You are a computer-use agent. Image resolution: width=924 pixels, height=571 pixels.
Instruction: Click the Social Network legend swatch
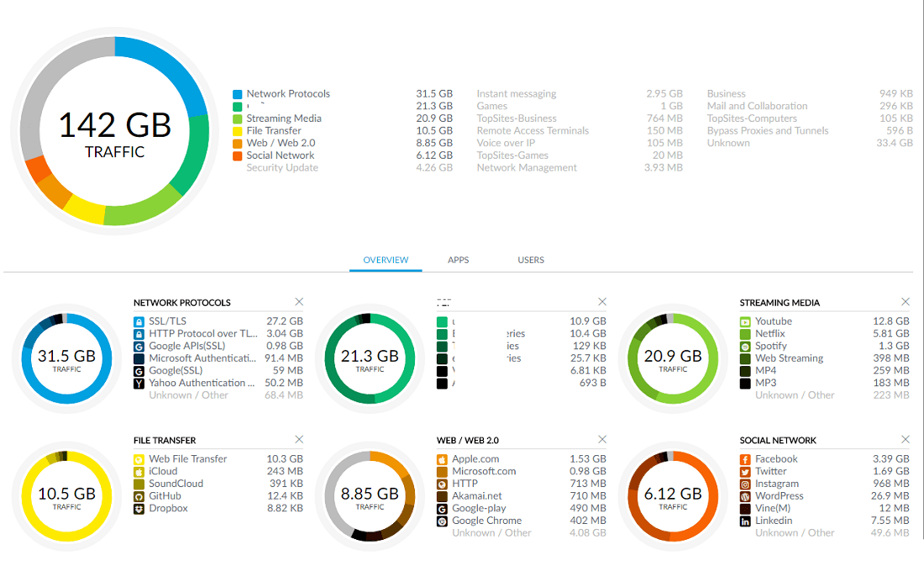[238, 156]
